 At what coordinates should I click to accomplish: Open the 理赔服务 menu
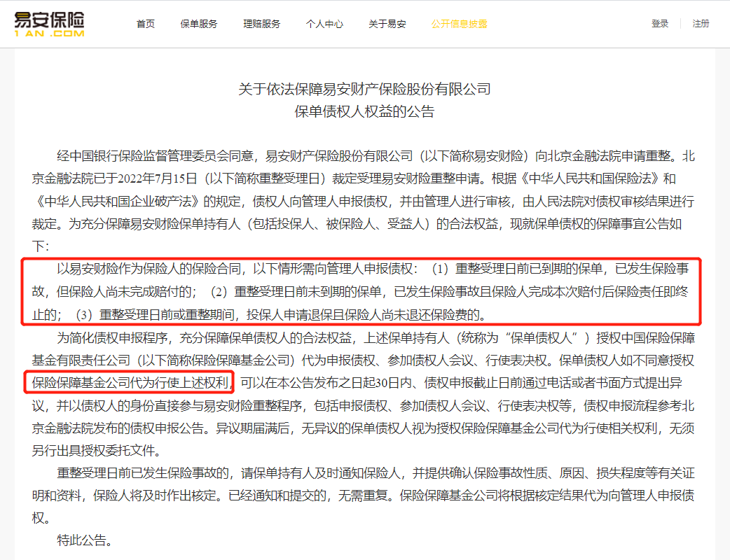click(262, 24)
